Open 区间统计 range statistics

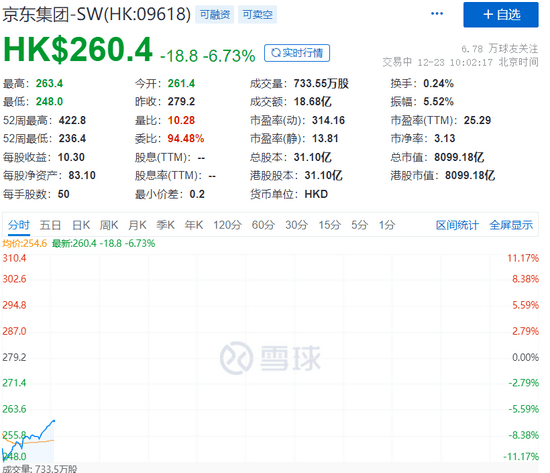tap(457, 225)
